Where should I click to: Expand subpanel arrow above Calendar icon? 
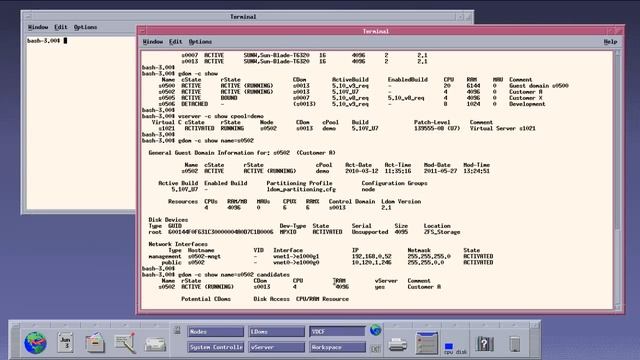click(x=65, y=325)
